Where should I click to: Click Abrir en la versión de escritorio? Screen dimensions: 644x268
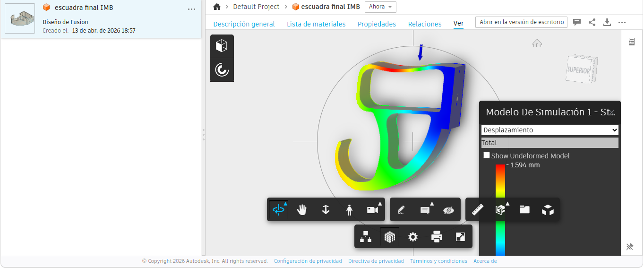coord(521,22)
